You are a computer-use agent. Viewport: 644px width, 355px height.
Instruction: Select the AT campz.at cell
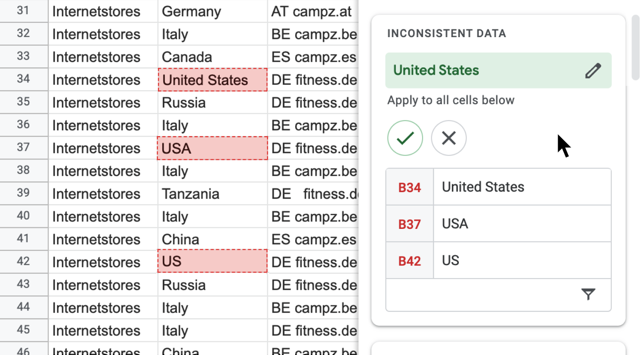coord(313,11)
